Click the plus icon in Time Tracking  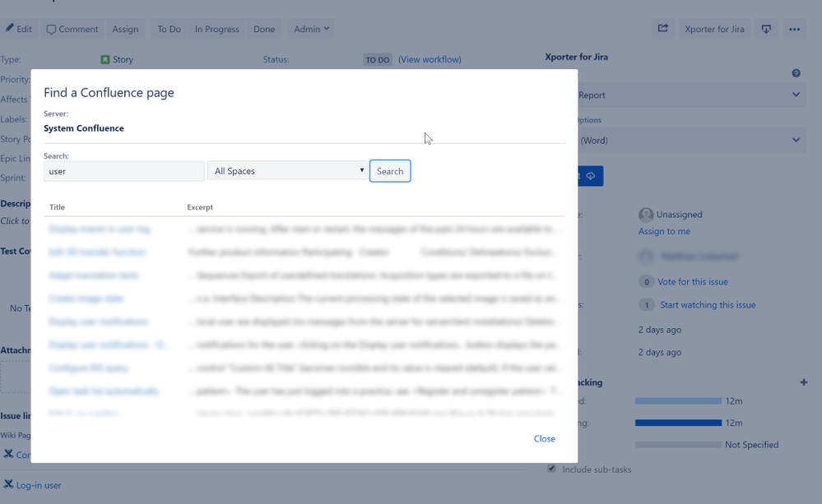point(804,381)
